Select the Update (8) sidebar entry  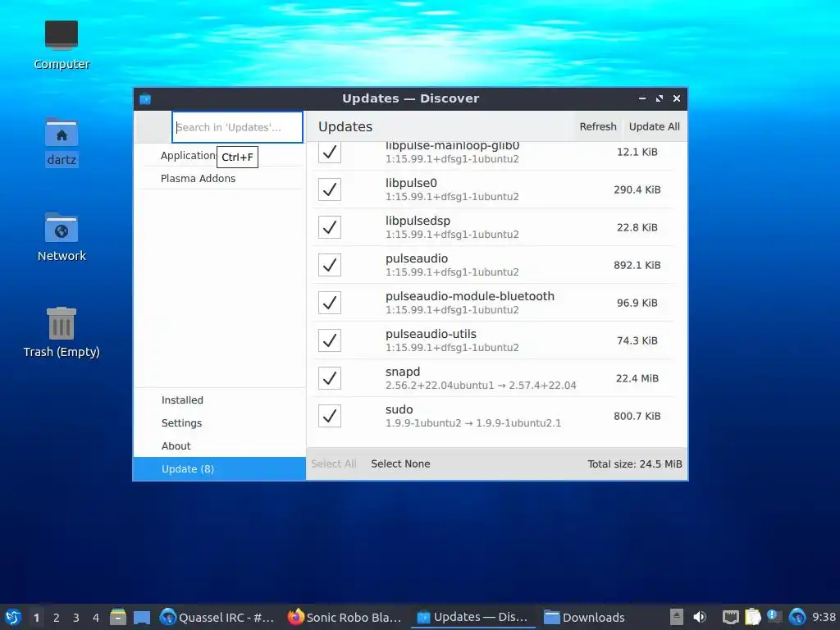point(219,468)
